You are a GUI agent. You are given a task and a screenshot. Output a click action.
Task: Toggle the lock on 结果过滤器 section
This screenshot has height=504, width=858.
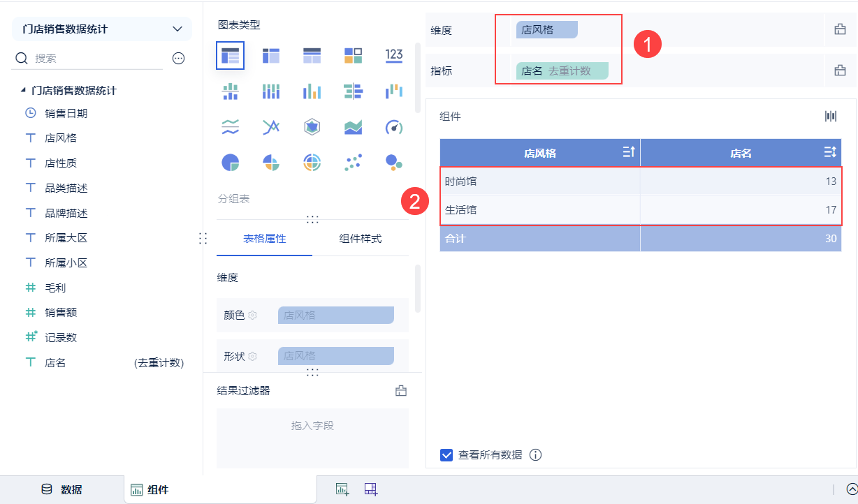(x=400, y=391)
